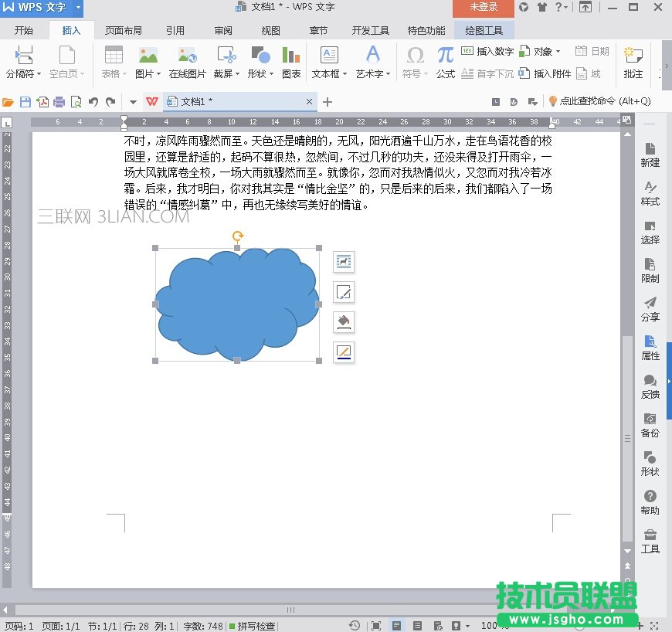Click the 插入附件 insert attachment button
Image resolution: width=672 pixels, height=632 pixels.
pyautogui.click(x=545, y=73)
